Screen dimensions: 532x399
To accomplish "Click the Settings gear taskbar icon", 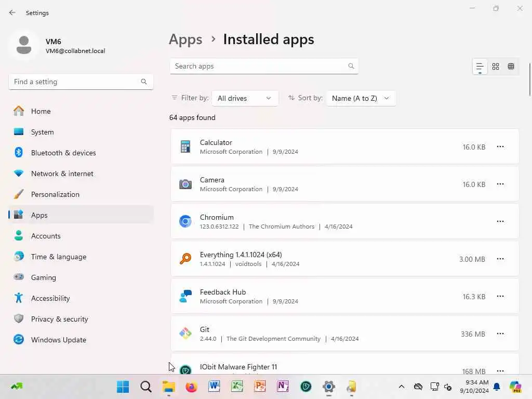I will 328,387.
